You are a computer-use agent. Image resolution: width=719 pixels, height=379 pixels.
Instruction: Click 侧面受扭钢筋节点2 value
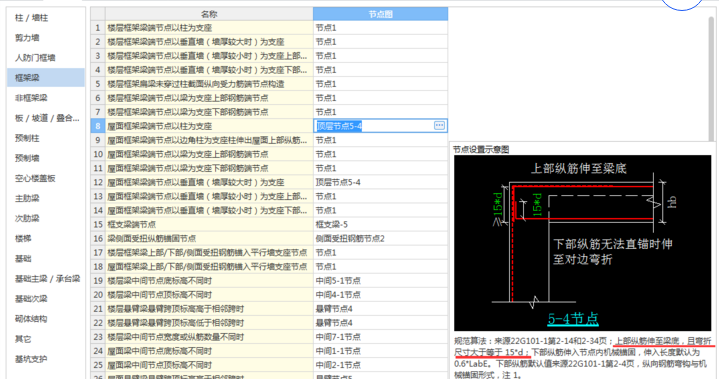coord(381,238)
